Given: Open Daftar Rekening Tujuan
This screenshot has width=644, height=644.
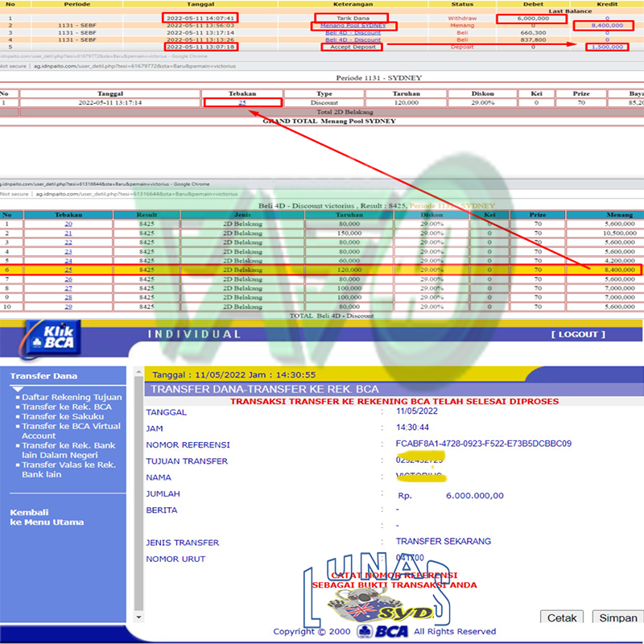Looking at the screenshot, I should click(x=72, y=397).
